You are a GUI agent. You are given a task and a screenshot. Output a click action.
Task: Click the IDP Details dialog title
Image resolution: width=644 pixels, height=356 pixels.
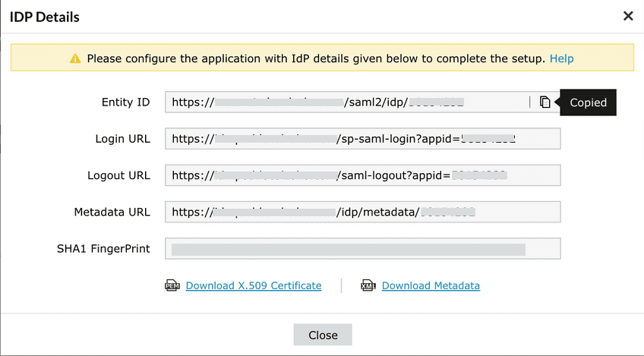44,16
